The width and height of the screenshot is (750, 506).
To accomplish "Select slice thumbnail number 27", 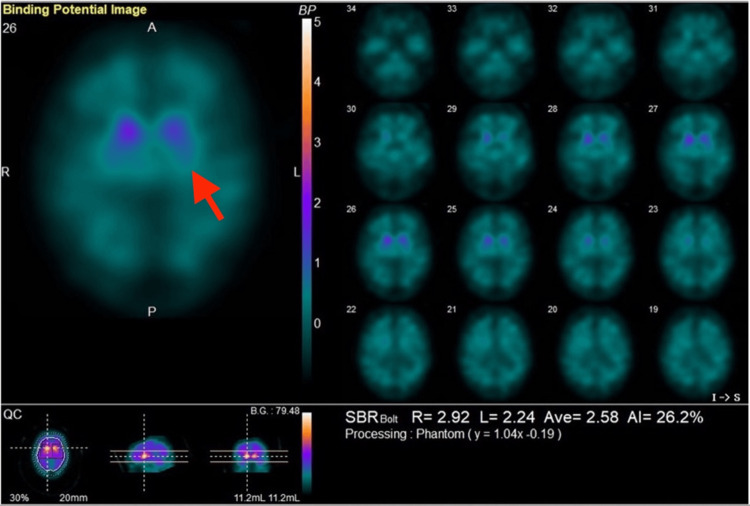I will [x=696, y=152].
